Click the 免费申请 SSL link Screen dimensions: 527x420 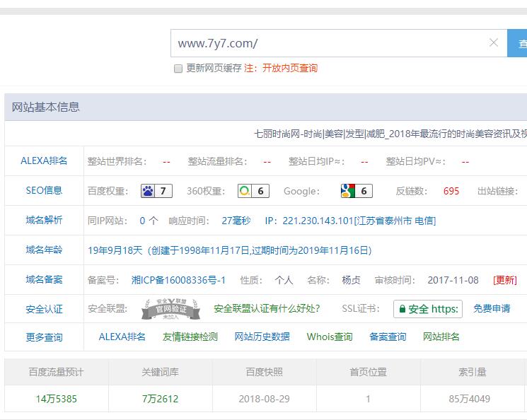coord(492,308)
